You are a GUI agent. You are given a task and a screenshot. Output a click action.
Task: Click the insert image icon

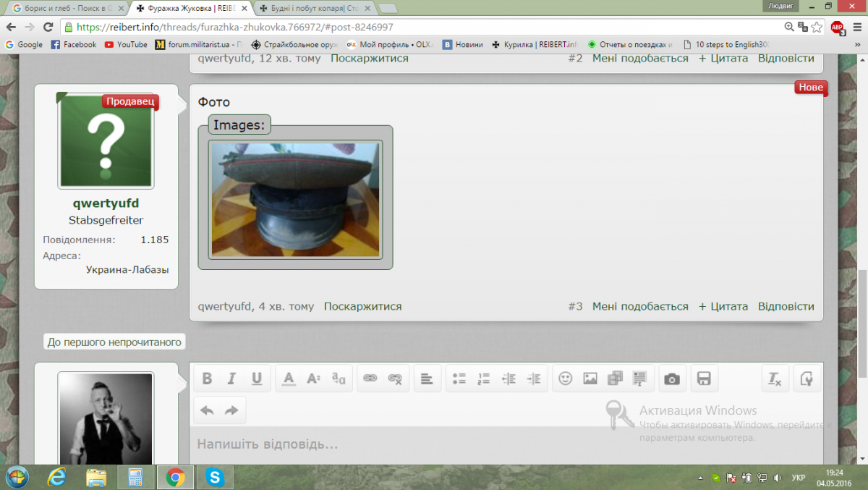(x=590, y=379)
